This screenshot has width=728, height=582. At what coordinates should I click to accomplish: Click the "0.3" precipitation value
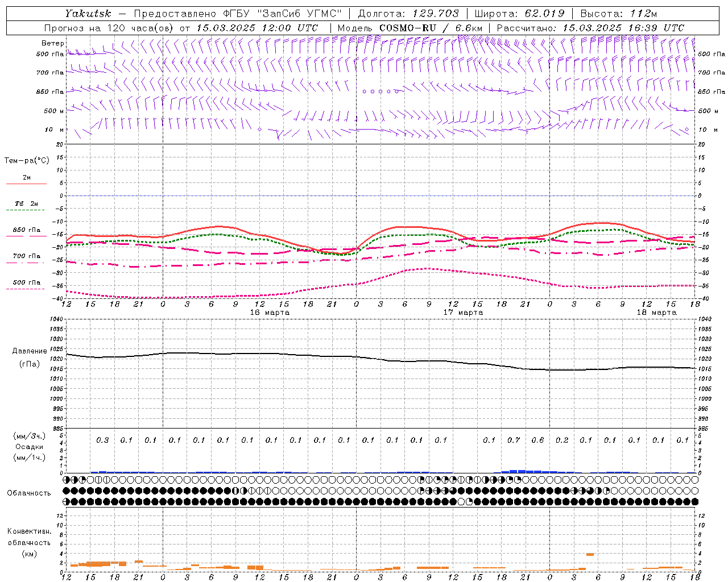[x=102, y=440]
